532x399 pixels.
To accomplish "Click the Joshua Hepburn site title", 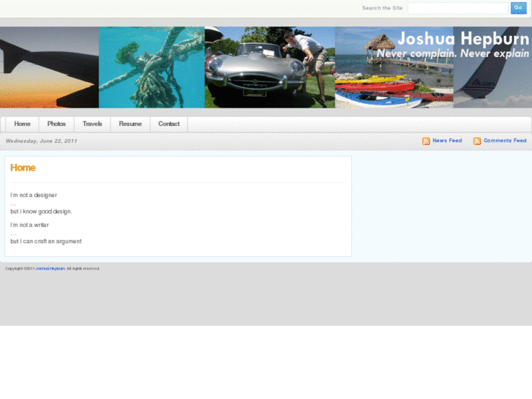I will click(x=463, y=39).
